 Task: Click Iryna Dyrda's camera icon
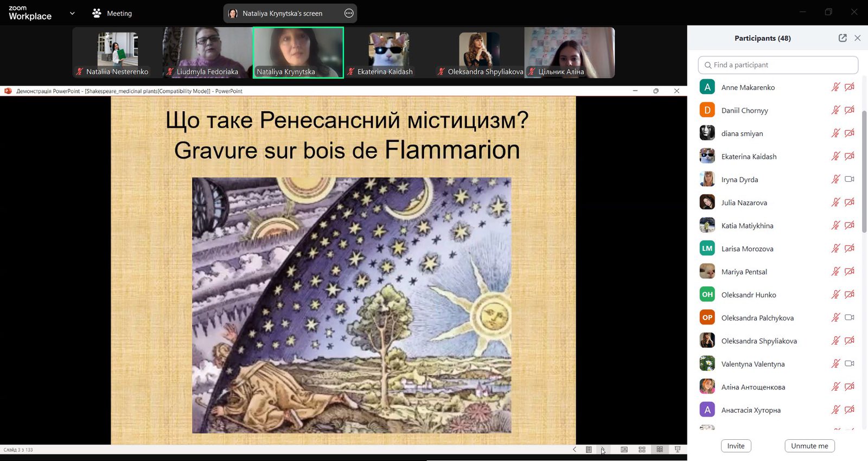pos(850,180)
